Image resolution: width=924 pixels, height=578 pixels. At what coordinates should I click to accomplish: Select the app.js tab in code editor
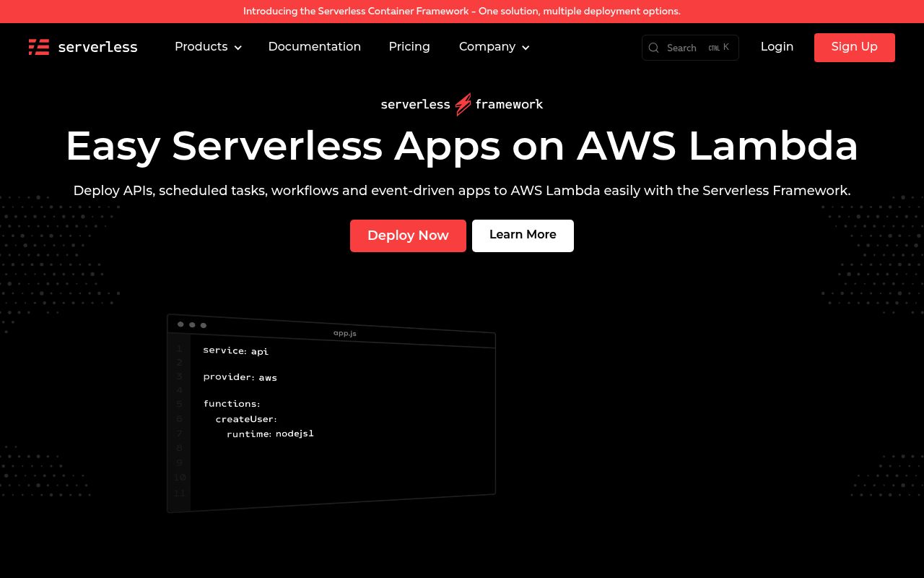(344, 333)
